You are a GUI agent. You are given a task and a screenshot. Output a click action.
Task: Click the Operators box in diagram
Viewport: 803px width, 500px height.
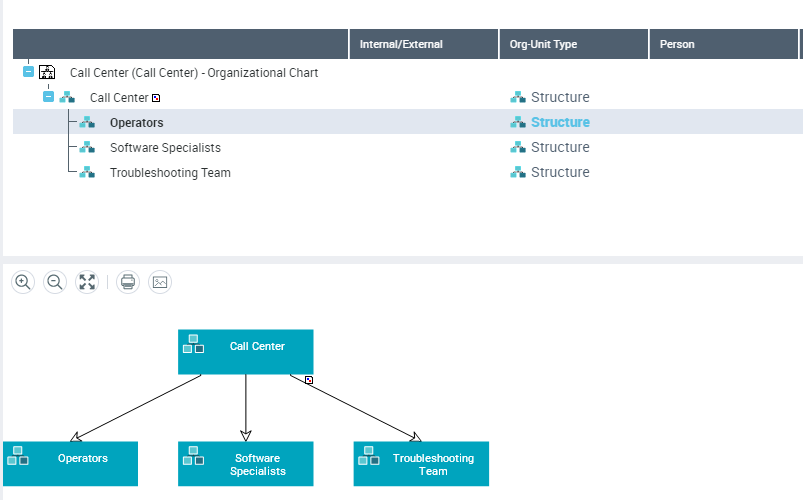point(71,463)
